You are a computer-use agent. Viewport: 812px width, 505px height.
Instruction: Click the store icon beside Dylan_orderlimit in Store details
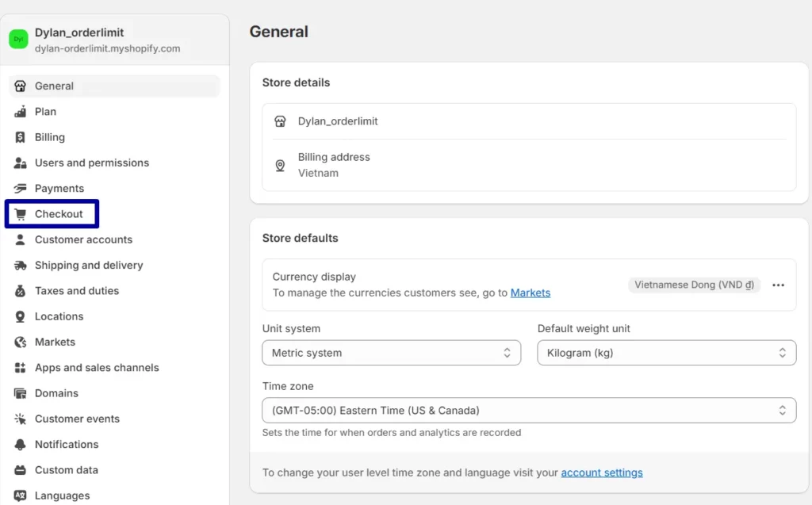[280, 121]
